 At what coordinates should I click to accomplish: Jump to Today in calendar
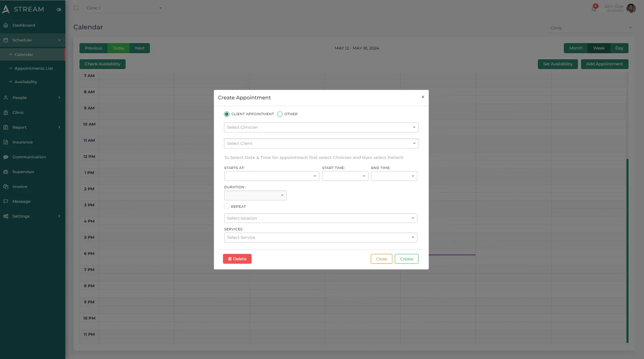click(118, 48)
